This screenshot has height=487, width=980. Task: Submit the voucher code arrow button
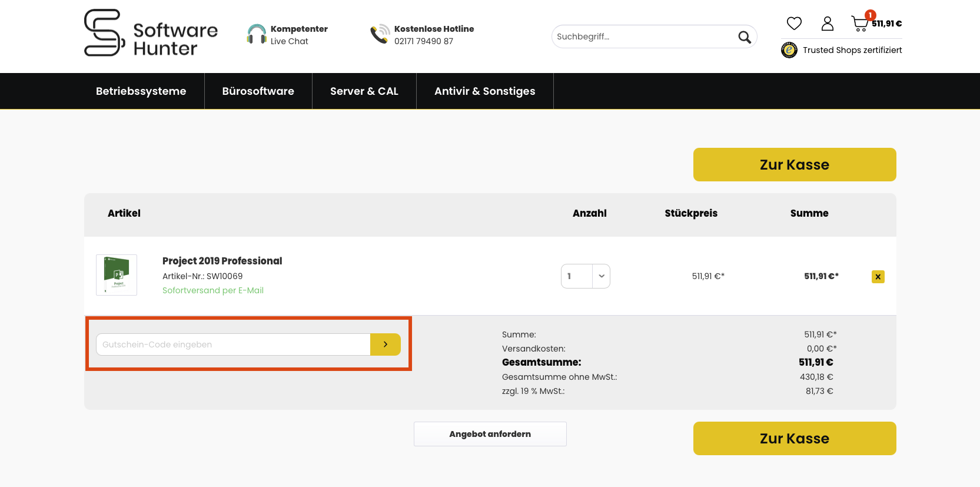coord(386,344)
